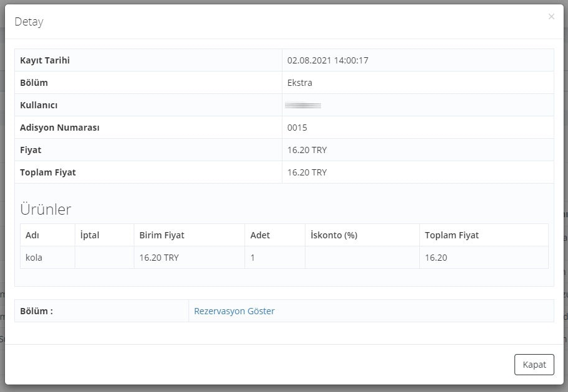Click the Toplam Fiyat summary value
This screenshot has height=392, width=568.
coord(307,172)
